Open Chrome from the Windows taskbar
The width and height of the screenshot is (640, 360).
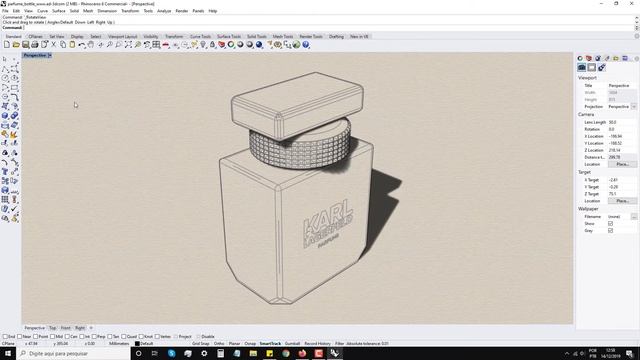point(286,353)
